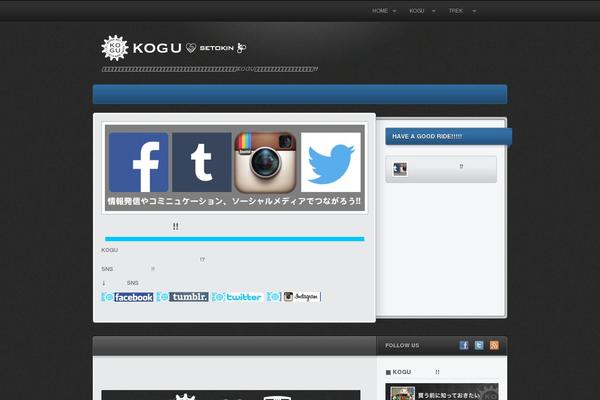Open the bottom sidebar banner with rider photo
This screenshot has height=400, width=600.
(442, 392)
